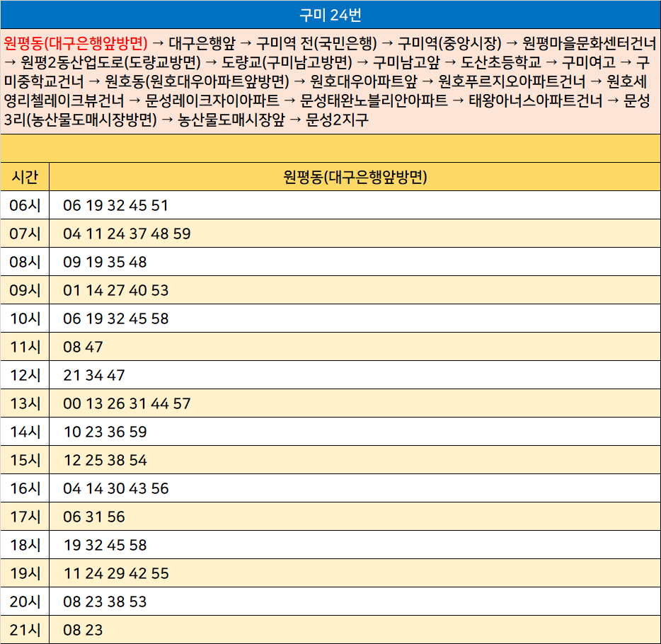Select the '08시' hour cell
This screenshot has height=644, width=661.
click(x=25, y=262)
